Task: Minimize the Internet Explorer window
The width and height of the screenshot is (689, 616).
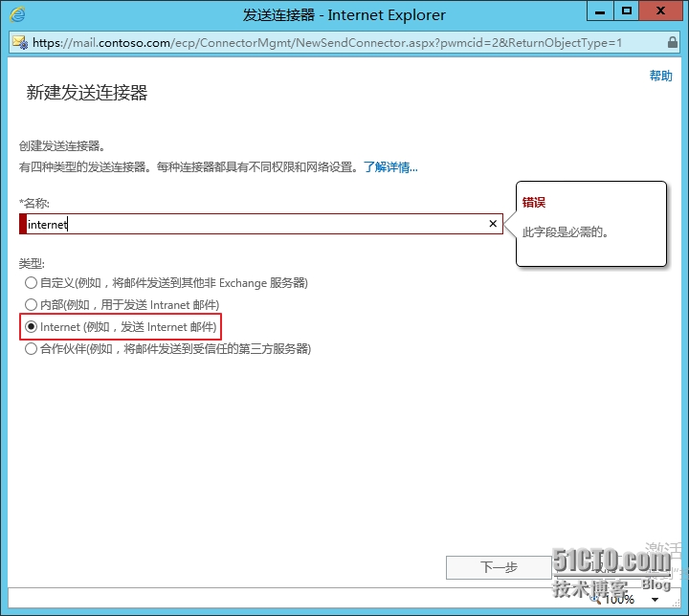Action: point(600,11)
